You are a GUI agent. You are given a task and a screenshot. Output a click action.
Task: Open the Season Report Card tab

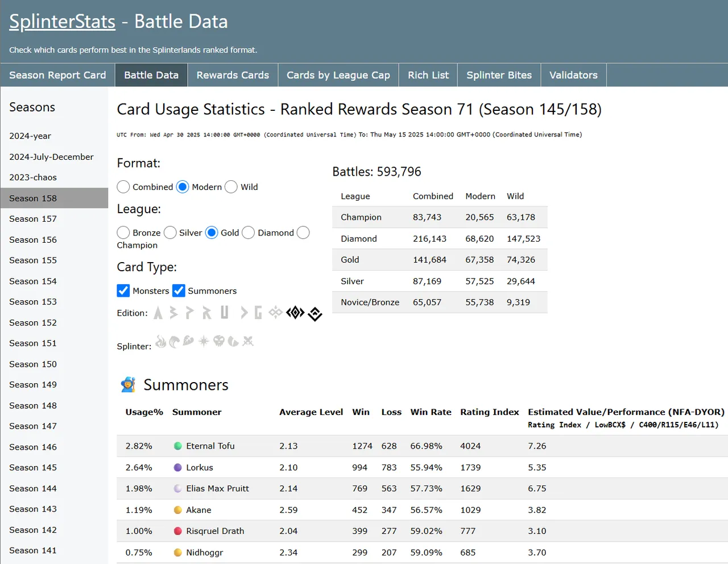[57, 75]
